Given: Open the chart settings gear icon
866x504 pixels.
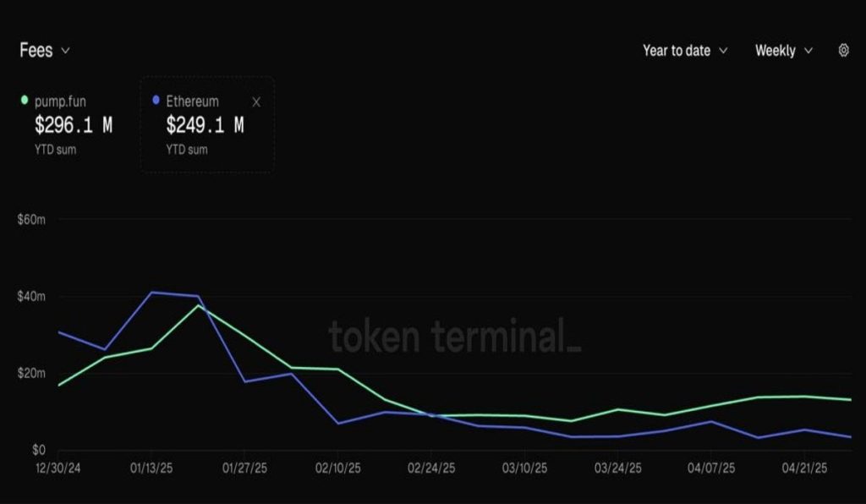Looking at the screenshot, I should tap(843, 51).
